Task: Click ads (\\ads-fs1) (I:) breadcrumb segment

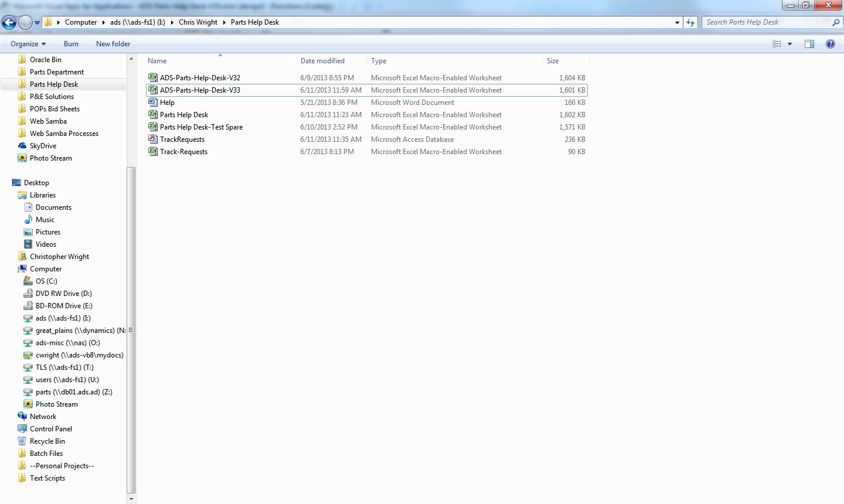Action: pyautogui.click(x=138, y=22)
